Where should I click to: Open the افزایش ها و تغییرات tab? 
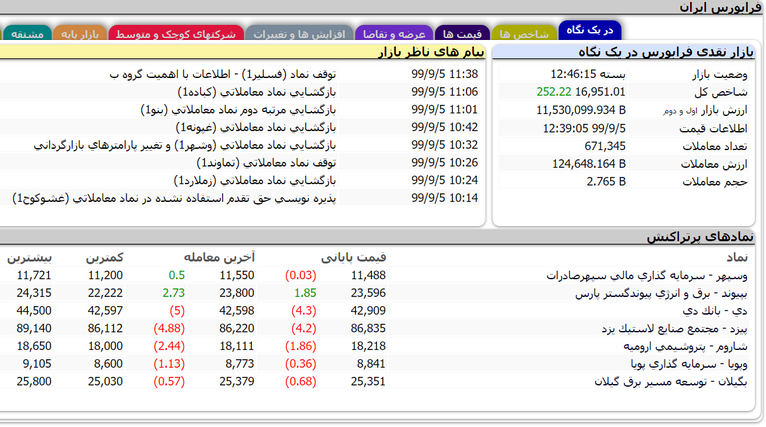click(299, 33)
